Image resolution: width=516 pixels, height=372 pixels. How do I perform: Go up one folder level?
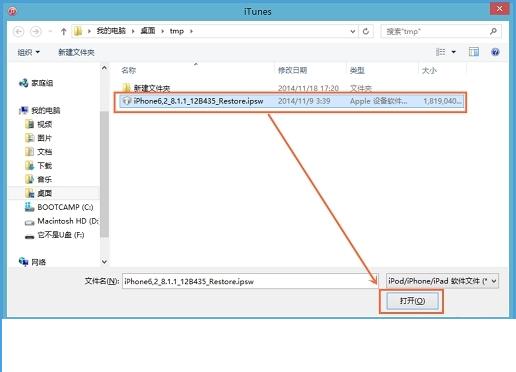[63, 31]
